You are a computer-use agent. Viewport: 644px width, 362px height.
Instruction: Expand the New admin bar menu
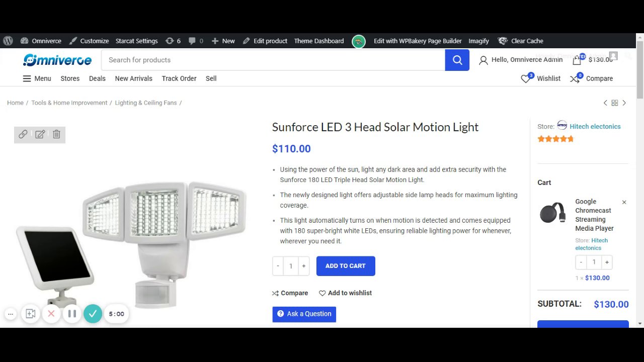tap(223, 41)
